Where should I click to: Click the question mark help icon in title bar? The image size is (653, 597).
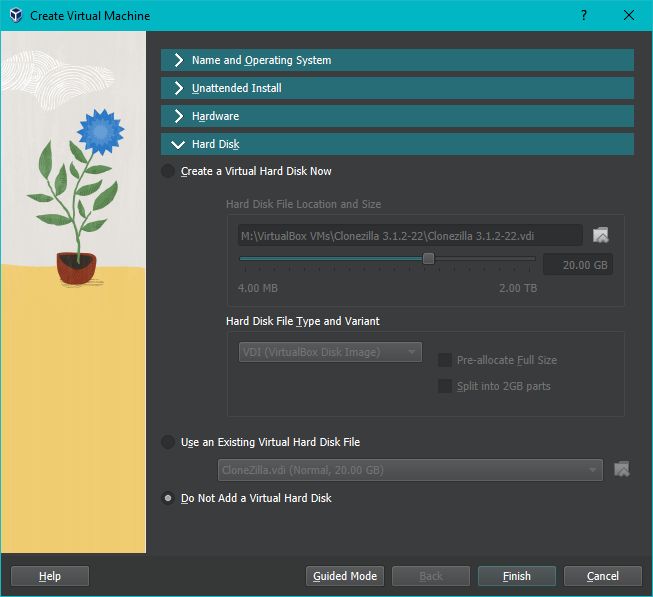(x=584, y=16)
